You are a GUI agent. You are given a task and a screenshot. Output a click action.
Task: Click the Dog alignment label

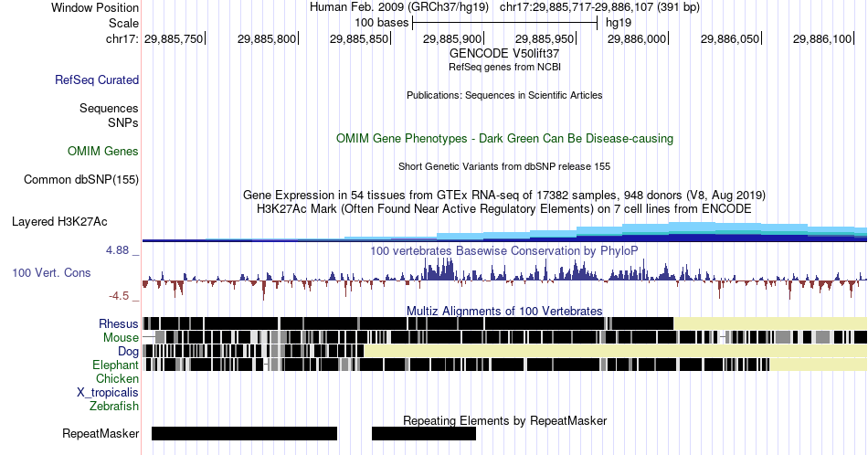128,352
